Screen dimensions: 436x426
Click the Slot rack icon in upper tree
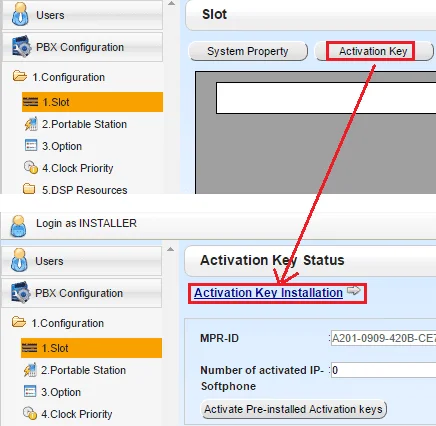(x=30, y=102)
